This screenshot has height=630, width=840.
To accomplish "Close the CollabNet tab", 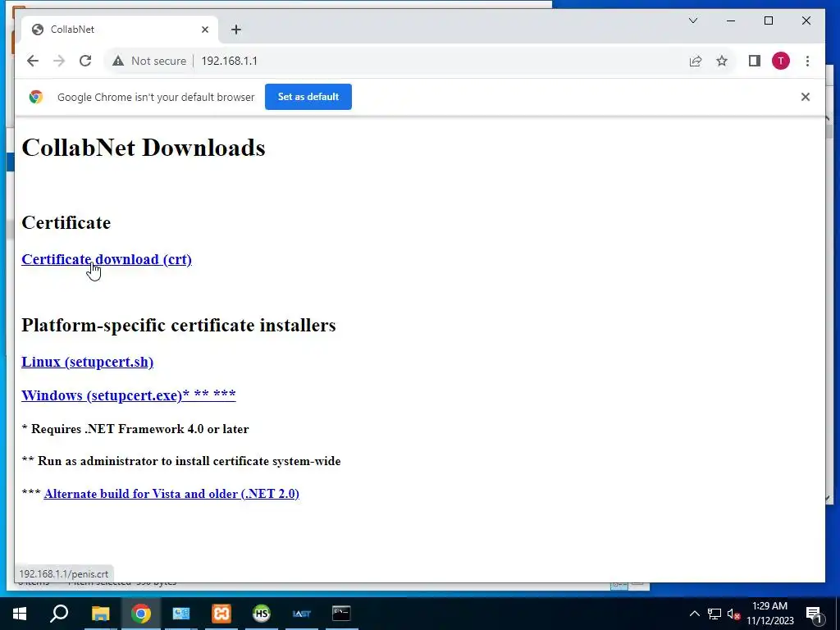I will click(x=204, y=30).
